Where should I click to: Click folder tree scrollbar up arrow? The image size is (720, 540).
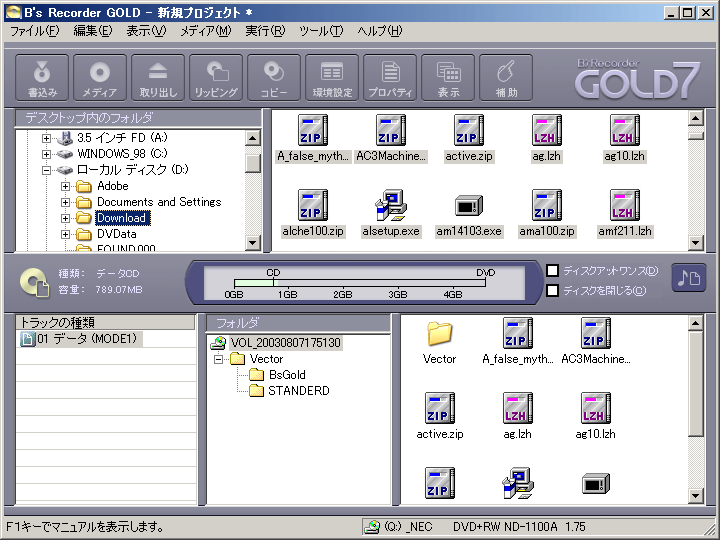pos(253,138)
